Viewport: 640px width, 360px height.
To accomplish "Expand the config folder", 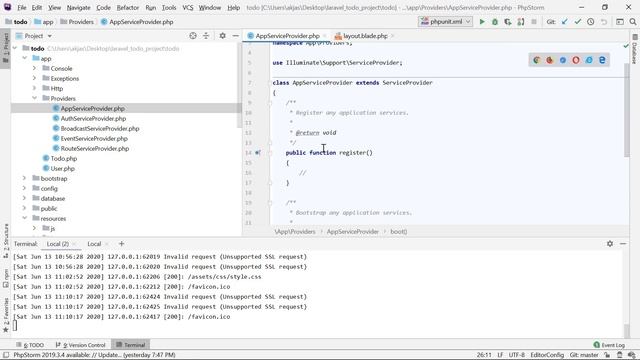I will pos(25,189).
